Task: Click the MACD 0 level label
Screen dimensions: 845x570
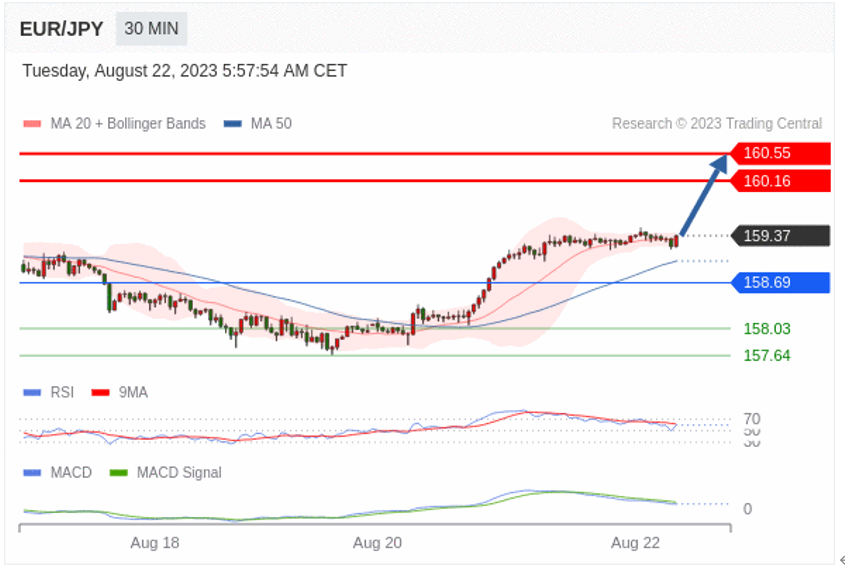Action: point(747,509)
